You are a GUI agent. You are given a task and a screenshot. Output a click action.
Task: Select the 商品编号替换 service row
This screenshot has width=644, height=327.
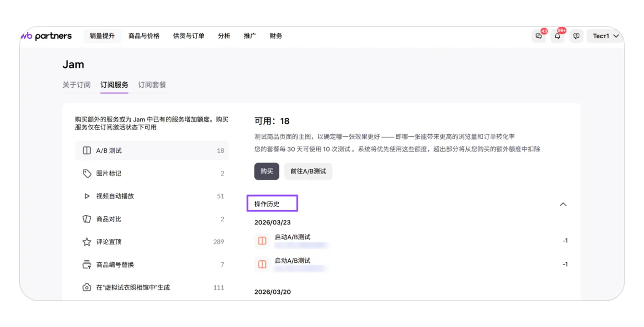tap(152, 265)
